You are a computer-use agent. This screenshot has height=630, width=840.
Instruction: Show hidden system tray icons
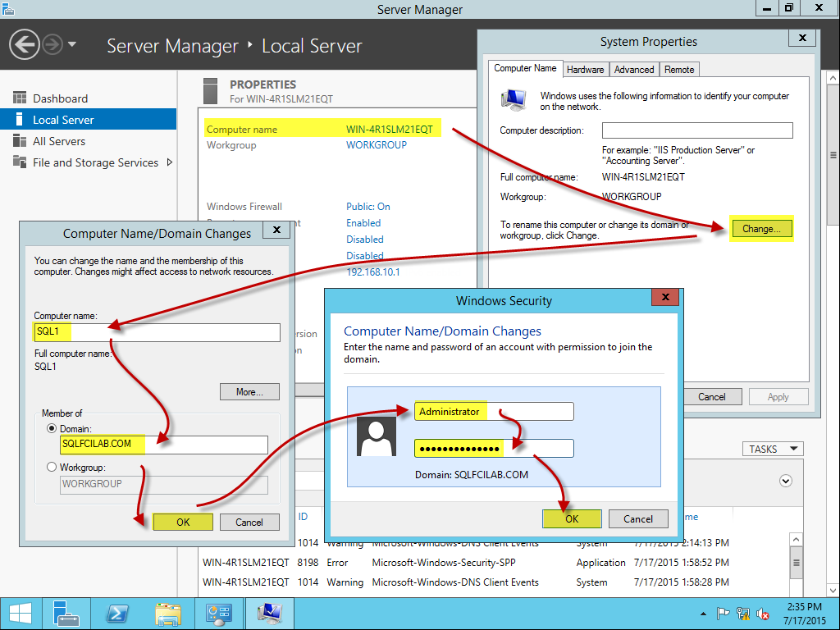pos(703,614)
